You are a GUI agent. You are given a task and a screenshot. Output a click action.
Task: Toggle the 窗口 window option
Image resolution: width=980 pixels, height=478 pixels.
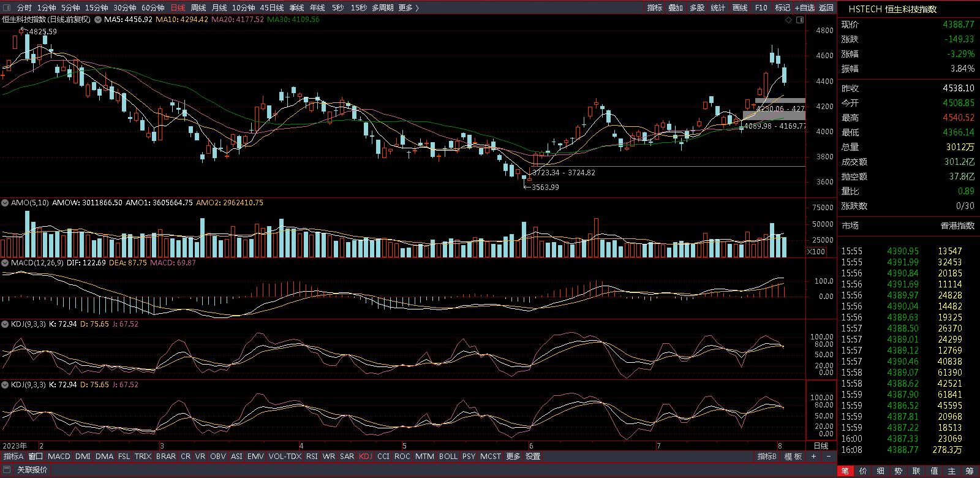coord(36,457)
